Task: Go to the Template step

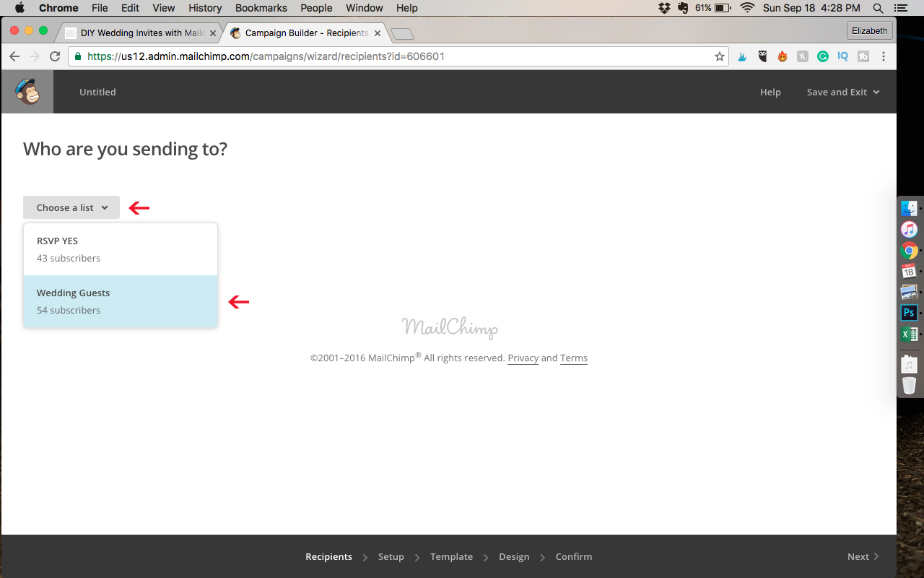Action: 451,556
